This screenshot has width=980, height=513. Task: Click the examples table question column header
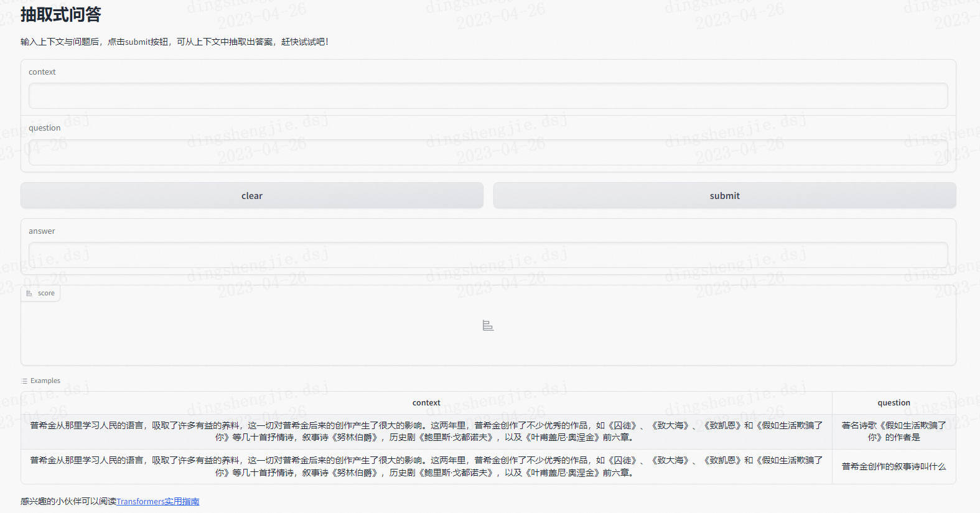pyautogui.click(x=894, y=403)
